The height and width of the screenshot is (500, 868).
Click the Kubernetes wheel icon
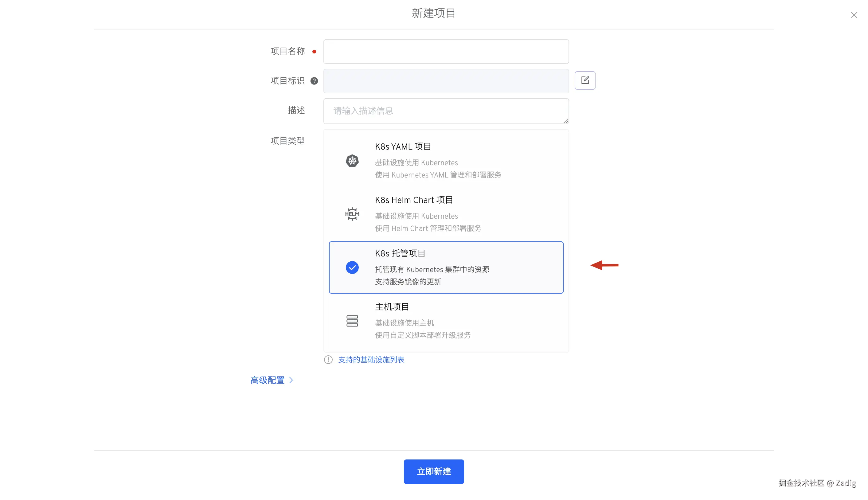pos(352,161)
